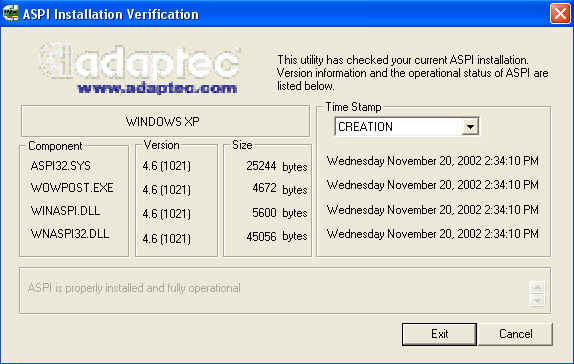This screenshot has width=574, height=364.
Task: Click the WNASPI32.DLL row creation timestamp
Action: 433,234
